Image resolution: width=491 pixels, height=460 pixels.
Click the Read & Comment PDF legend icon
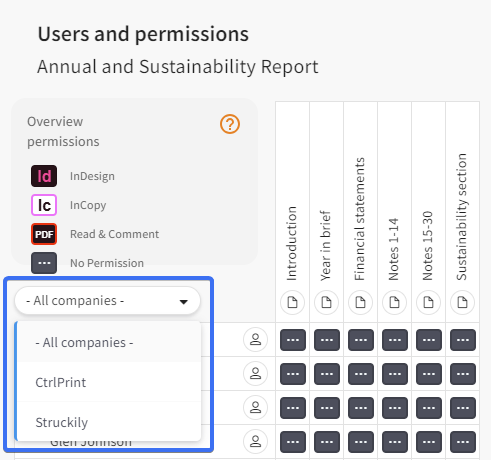tap(44, 234)
